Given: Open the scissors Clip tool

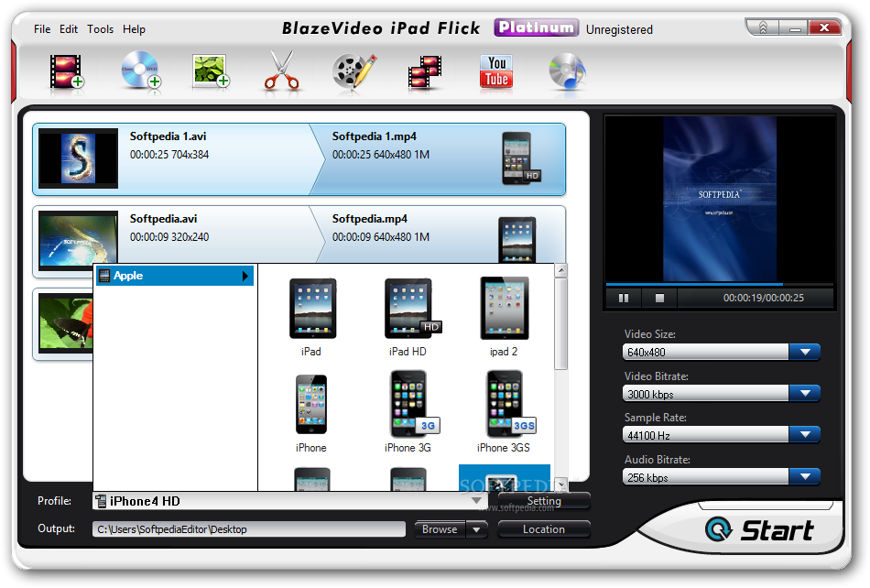Looking at the screenshot, I should click(282, 71).
